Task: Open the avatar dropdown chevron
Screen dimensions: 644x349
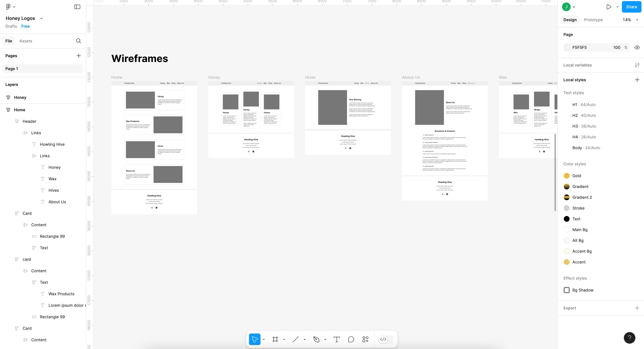Action: (x=574, y=7)
